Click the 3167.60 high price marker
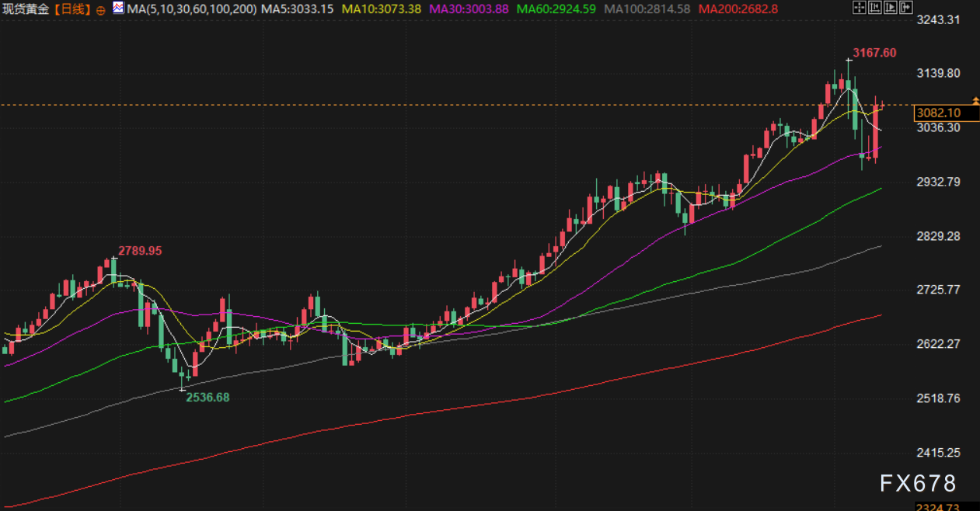Image resolution: width=980 pixels, height=511 pixels. (874, 53)
